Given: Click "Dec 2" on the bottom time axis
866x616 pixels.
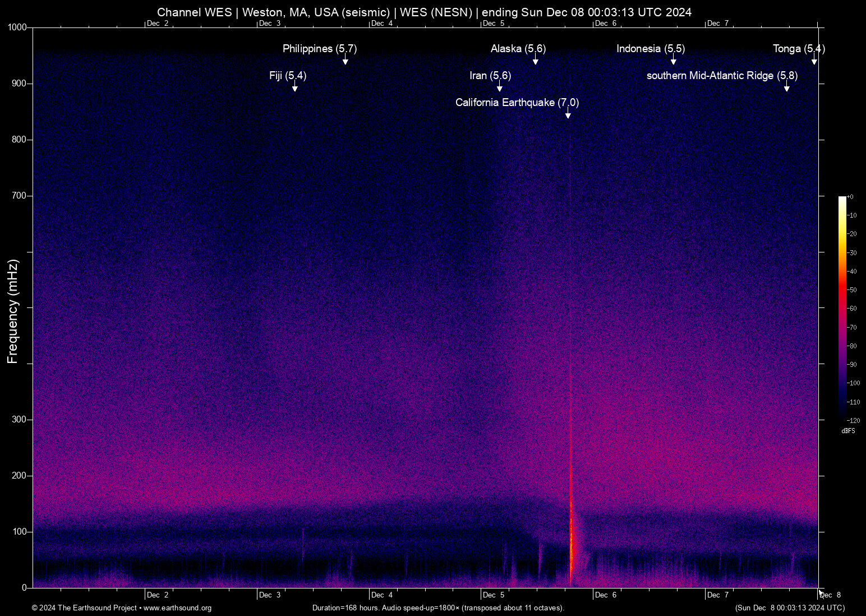Looking at the screenshot, I should (158, 595).
